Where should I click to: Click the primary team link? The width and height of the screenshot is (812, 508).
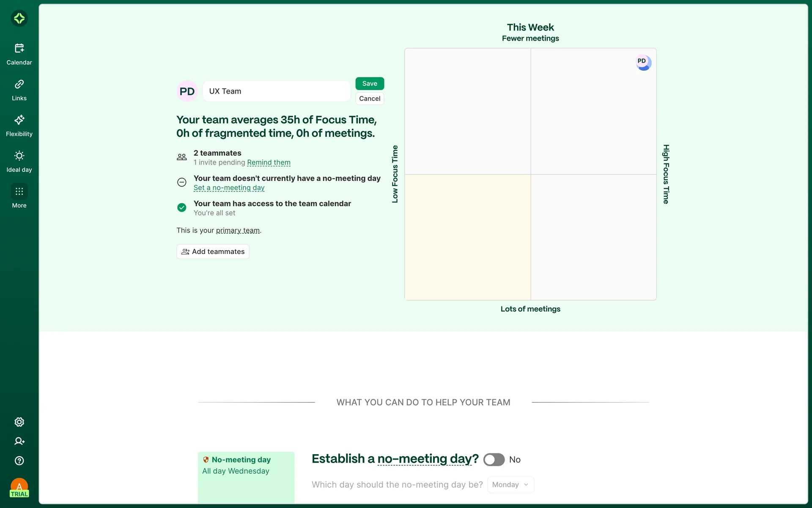coord(238,231)
